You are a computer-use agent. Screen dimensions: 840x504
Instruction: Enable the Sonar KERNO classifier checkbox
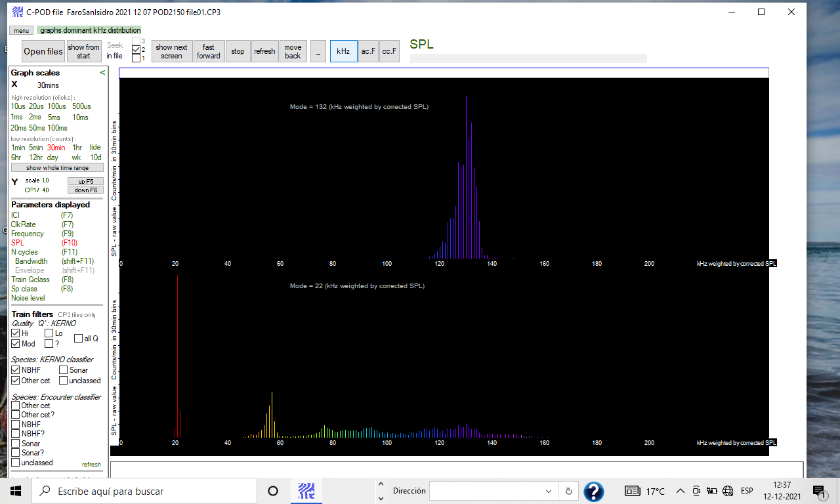(63, 370)
